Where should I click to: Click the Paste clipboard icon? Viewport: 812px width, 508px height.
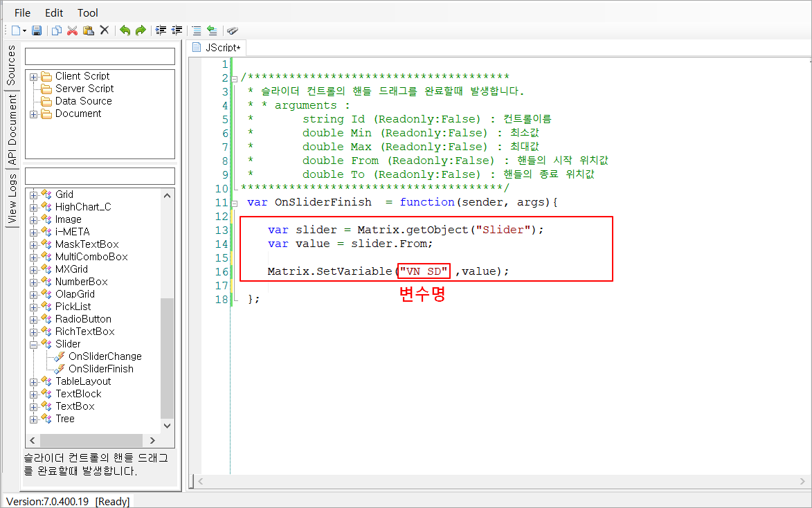tap(88, 30)
